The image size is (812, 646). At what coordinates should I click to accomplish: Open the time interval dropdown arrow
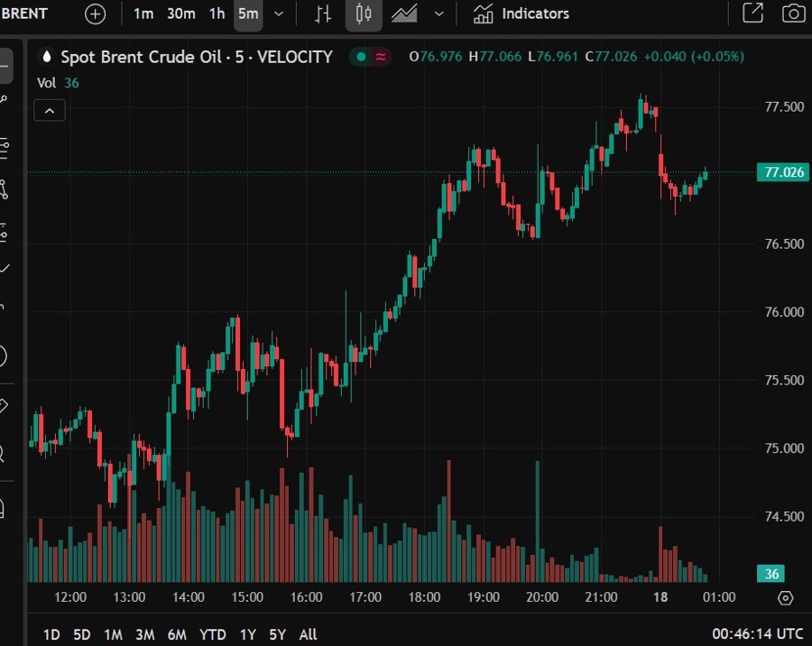[x=279, y=14]
